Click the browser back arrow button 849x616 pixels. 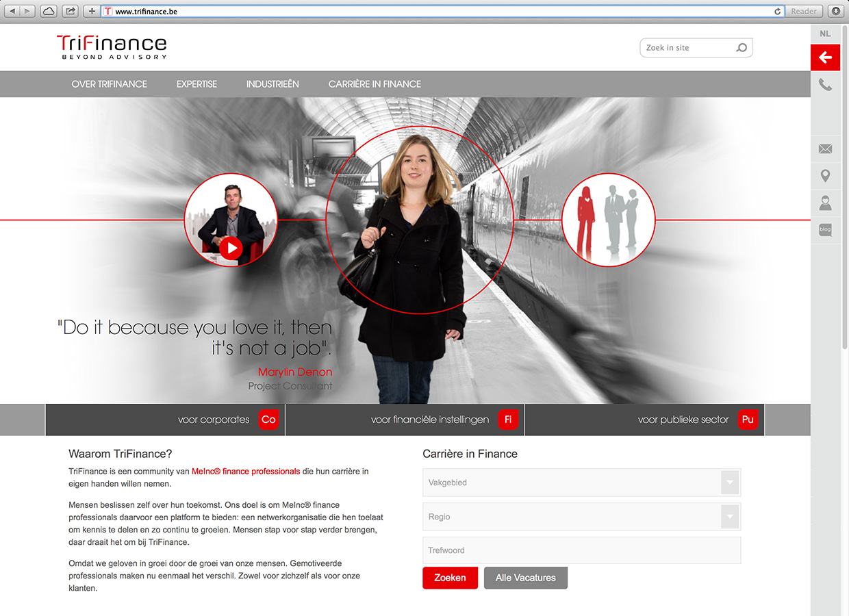[x=12, y=11]
